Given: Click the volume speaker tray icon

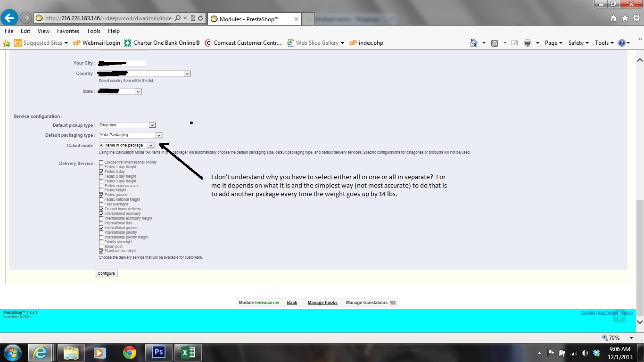Looking at the screenshot, I should pyautogui.click(x=585, y=353).
